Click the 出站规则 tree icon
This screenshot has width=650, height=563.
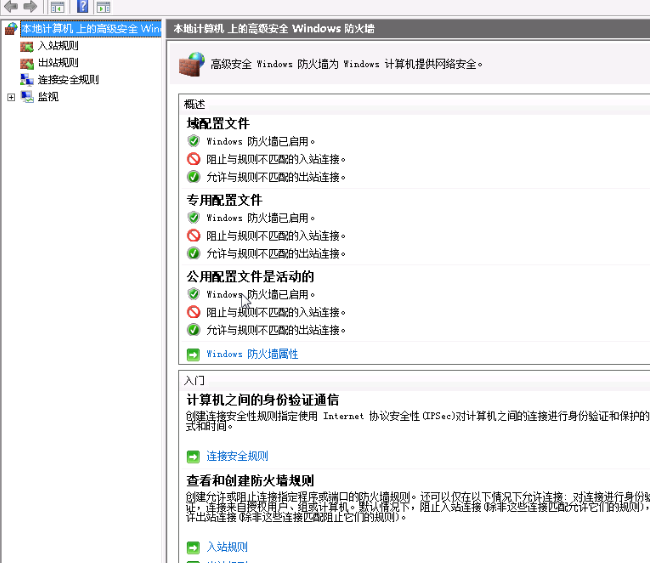[27, 63]
